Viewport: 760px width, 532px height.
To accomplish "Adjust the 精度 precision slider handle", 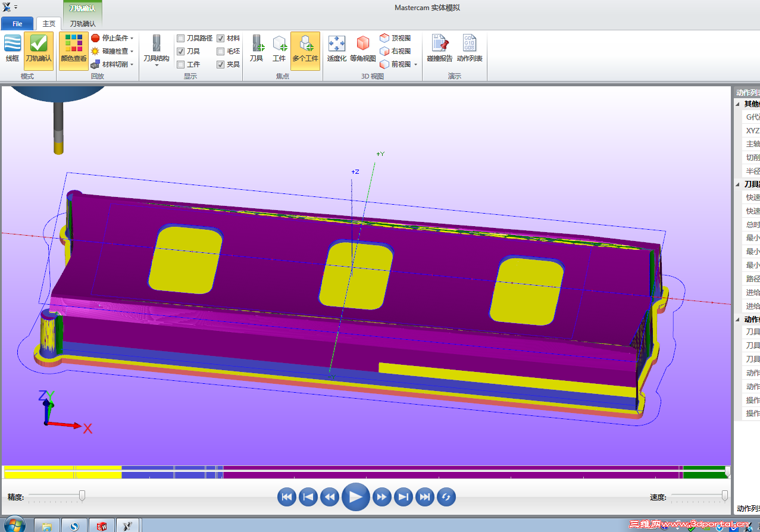I will [x=82, y=496].
